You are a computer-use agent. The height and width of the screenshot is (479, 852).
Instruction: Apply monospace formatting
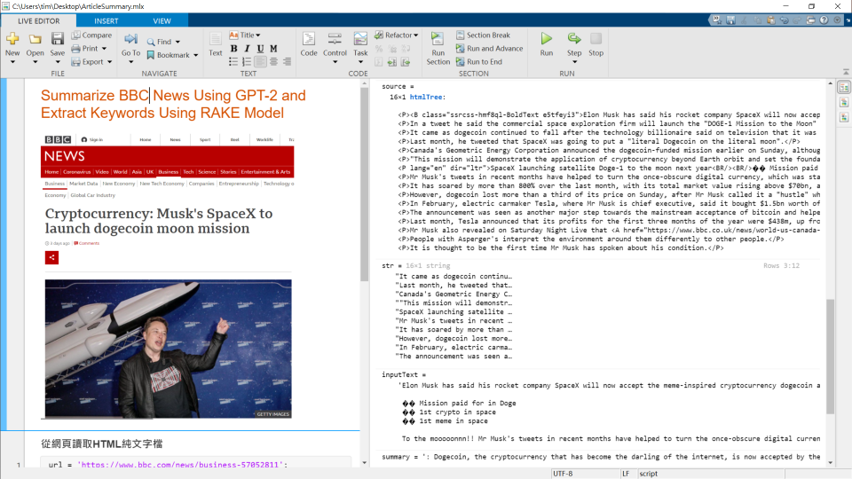(x=273, y=49)
